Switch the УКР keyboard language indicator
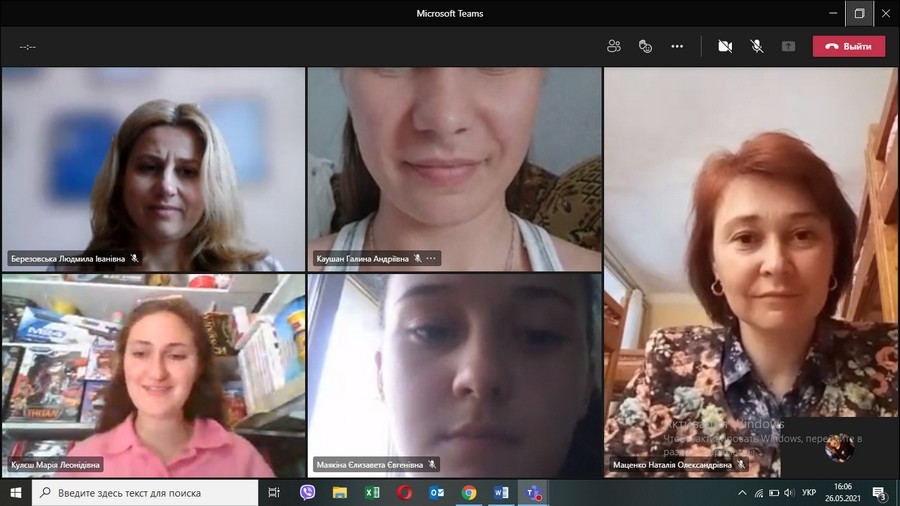 click(809, 493)
